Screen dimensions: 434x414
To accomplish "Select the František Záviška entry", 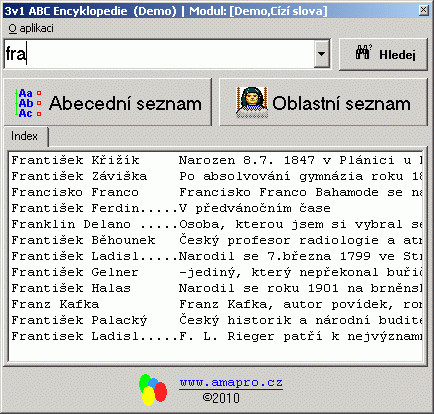I will 216,176.
